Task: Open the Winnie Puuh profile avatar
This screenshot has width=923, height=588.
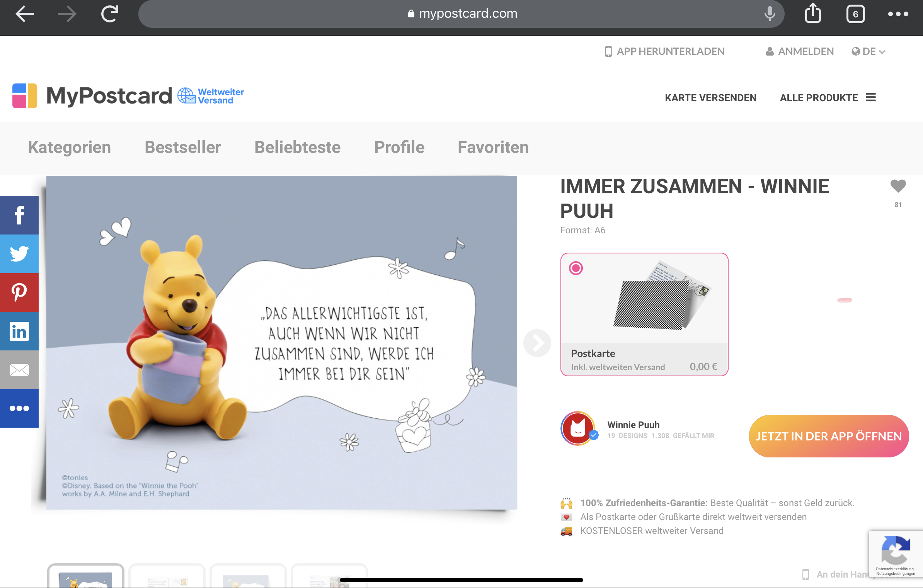Action: [x=578, y=428]
